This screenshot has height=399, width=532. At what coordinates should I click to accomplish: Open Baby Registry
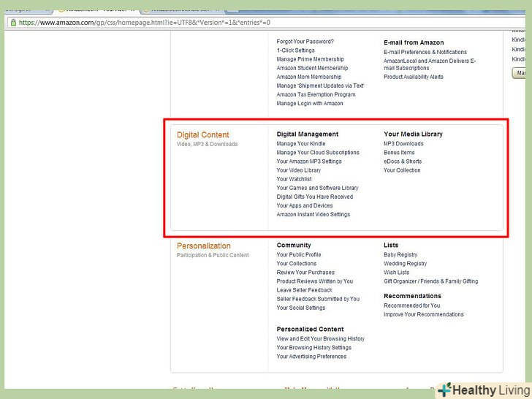click(400, 254)
